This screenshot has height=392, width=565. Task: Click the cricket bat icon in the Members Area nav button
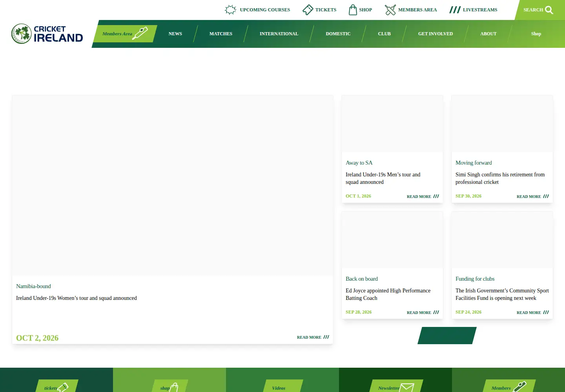140,33
